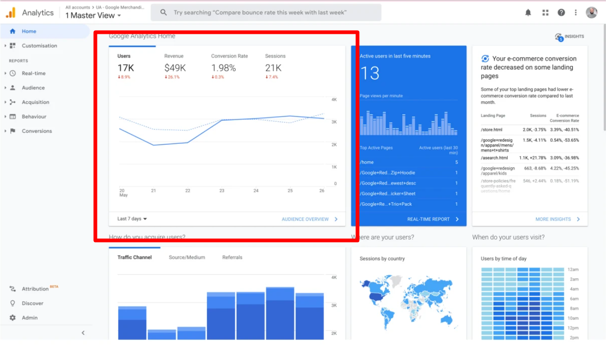Click the user profile avatar

point(592,13)
